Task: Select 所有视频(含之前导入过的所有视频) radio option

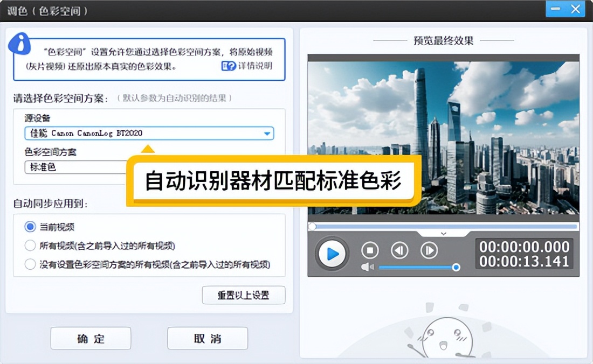Action: coord(30,246)
